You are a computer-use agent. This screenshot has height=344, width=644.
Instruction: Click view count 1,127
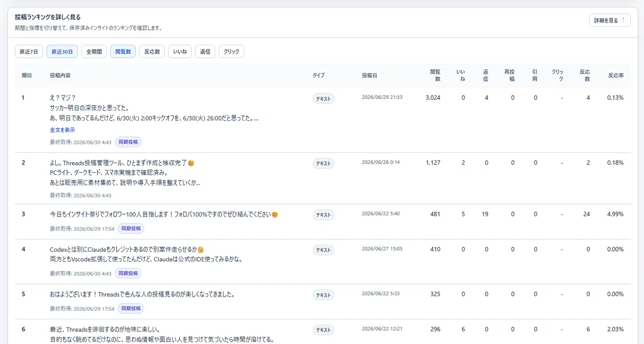[x=433, y=163]
